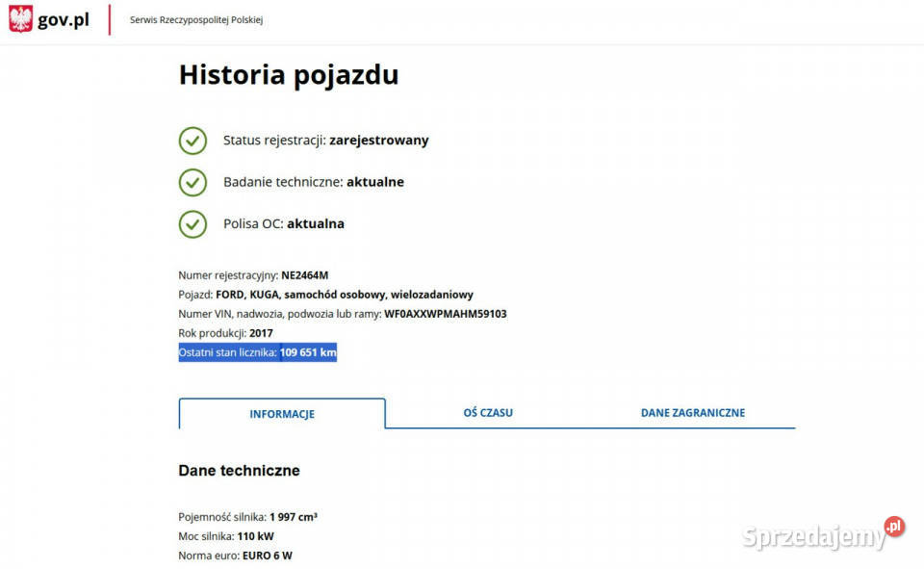Click the green checkmark beside Badanie techniczne
This screenshot has width=924, height=569.
[x=192, y=182]
